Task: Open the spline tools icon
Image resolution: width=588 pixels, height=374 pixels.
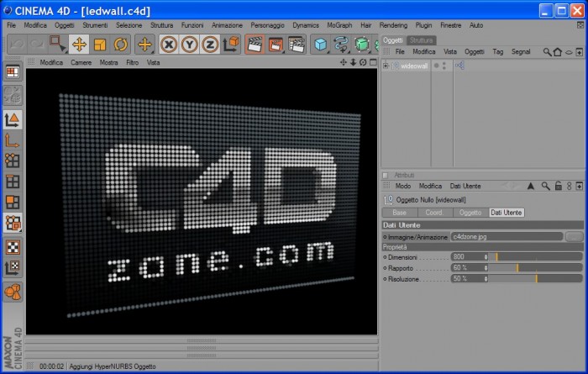Action: click(341, 45)
